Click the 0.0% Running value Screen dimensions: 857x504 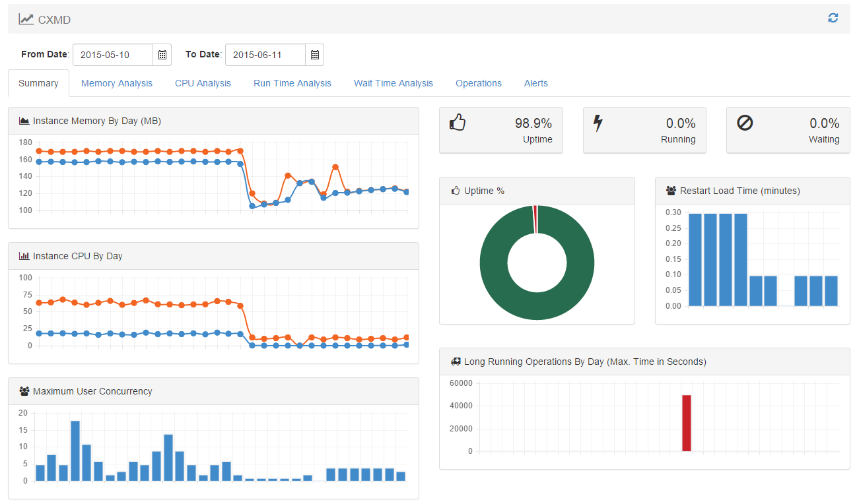coord(681,123)
